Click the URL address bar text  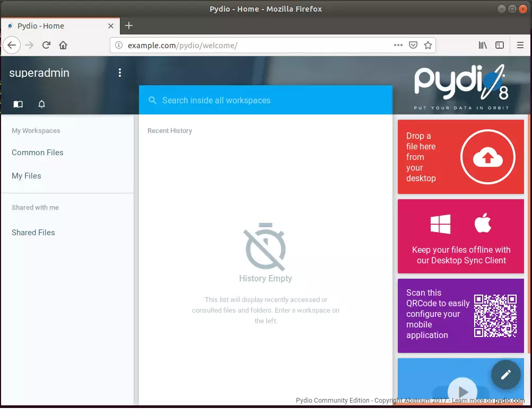click(182, 46)
